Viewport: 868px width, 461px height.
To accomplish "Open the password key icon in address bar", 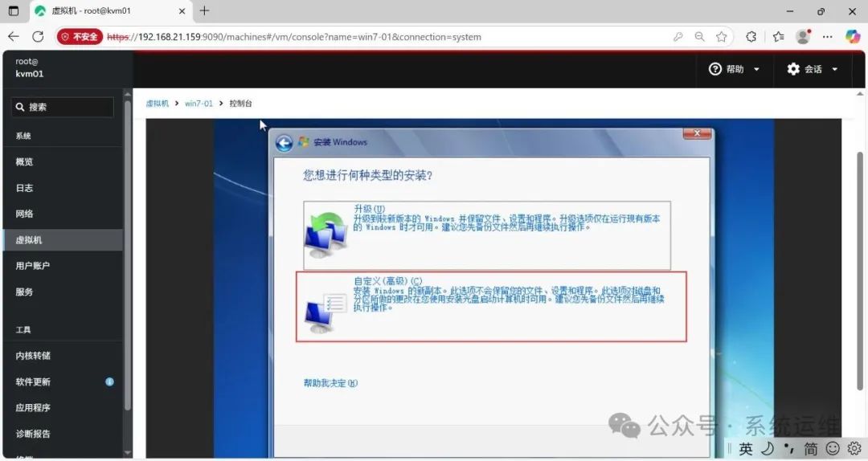I will (x=678, y=36).
